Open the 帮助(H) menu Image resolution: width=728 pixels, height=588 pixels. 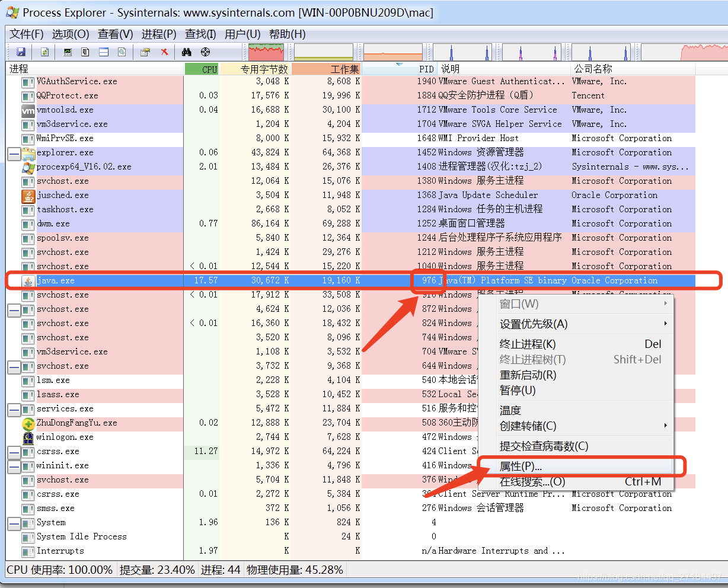[288, 34]
